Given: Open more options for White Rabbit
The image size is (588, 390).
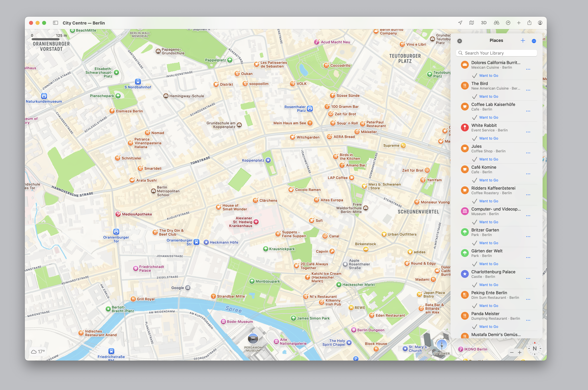Looking at the screenshot, I should click(x=528, y=132).
